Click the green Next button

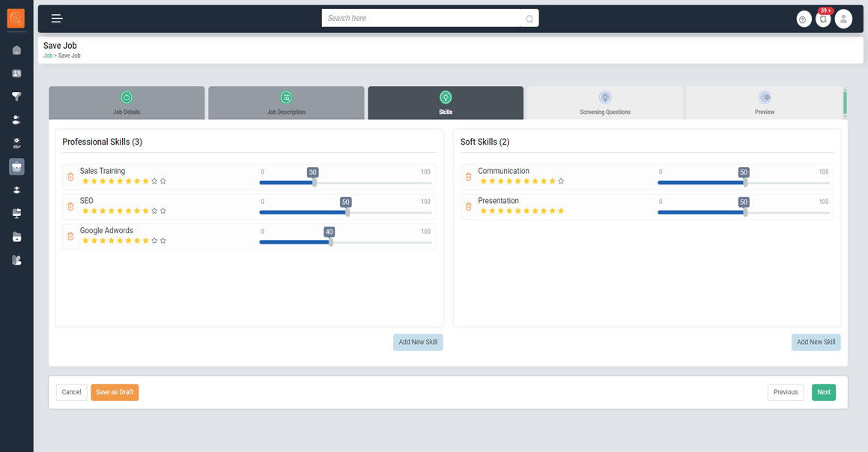tap(823, 392)
